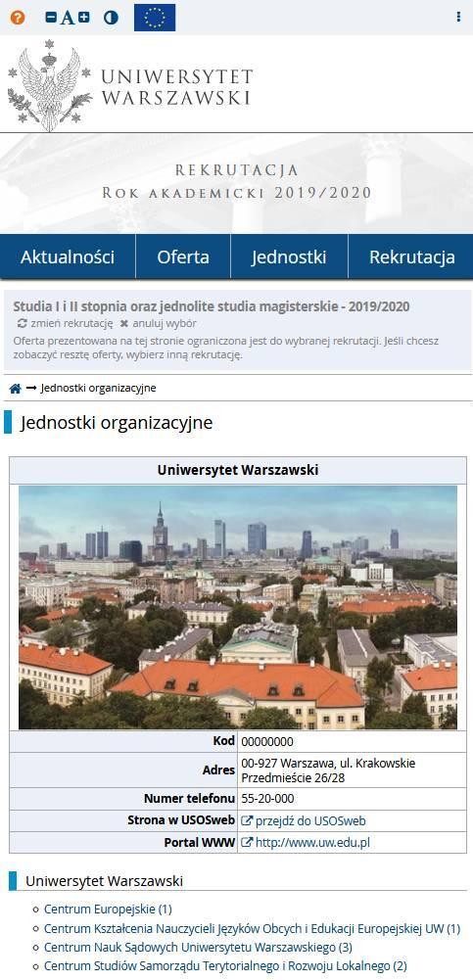This screenshot has width=473, height=980.
Task: Click 'zmień rekrutację' link
Action: click(x=66, y=324)
